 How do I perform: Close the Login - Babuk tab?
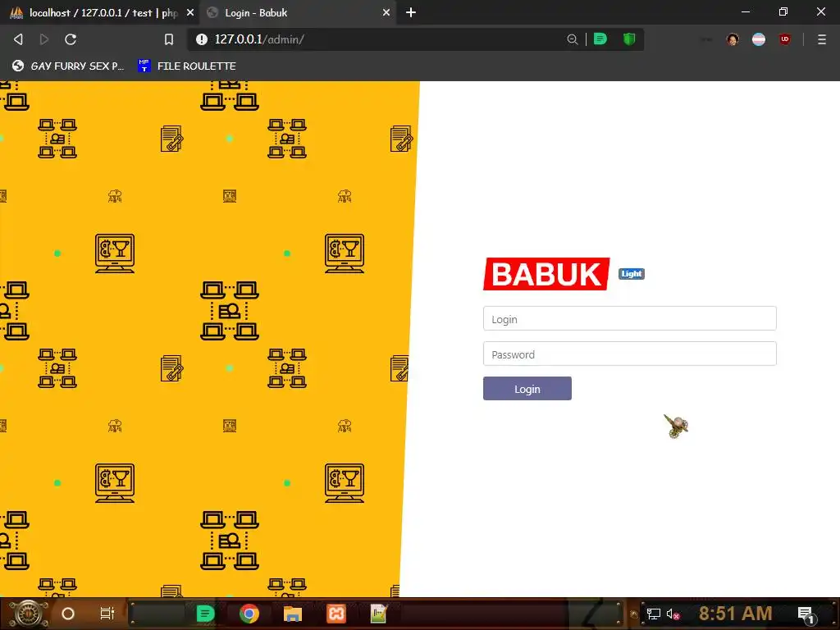point(386,12)
